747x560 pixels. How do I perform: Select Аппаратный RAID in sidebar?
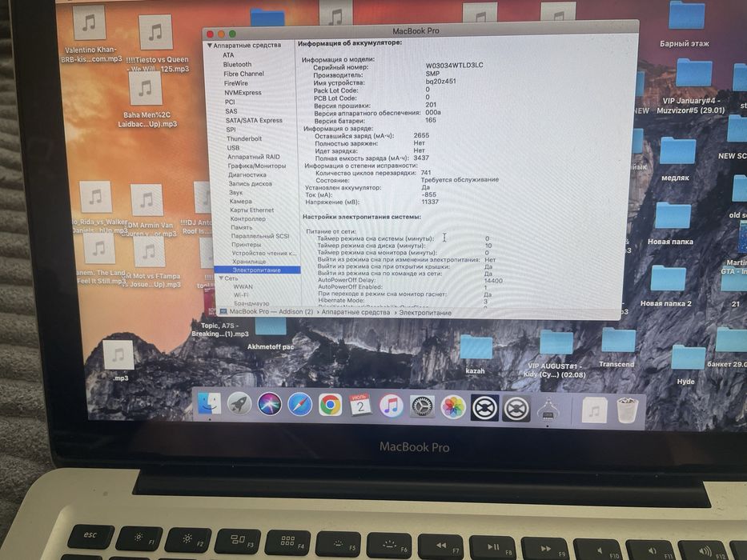point(254,157)
